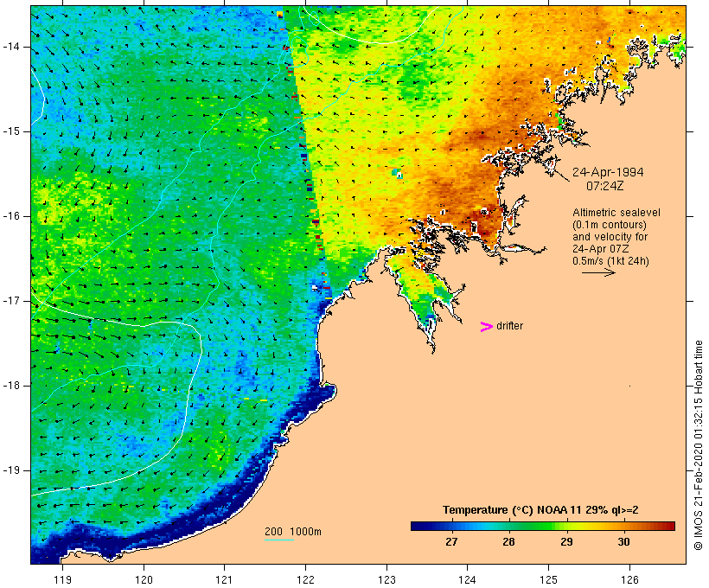Click the magenta drifter marker symbol

coord(486,327)
